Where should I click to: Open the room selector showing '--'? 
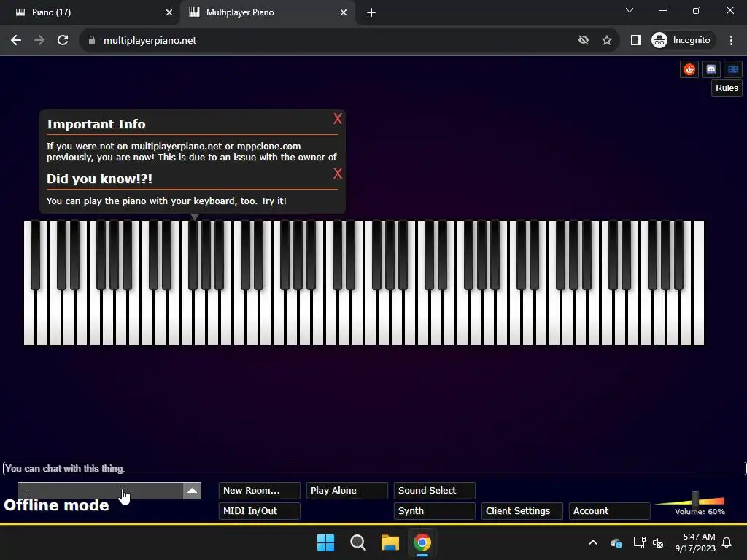point(101,491)
